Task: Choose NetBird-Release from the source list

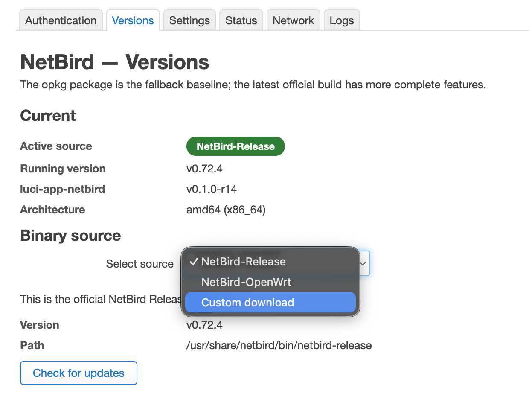Action: click(x=270, y=262)
